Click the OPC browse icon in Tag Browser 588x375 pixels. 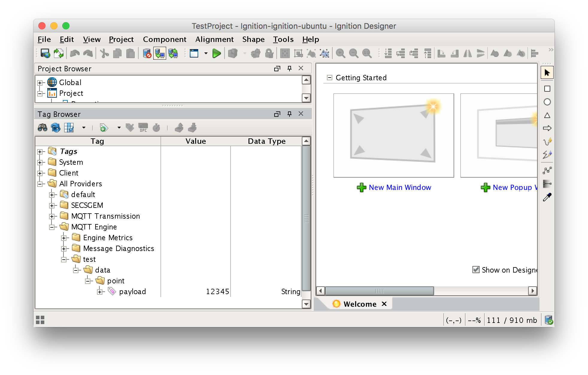point(143,128)
